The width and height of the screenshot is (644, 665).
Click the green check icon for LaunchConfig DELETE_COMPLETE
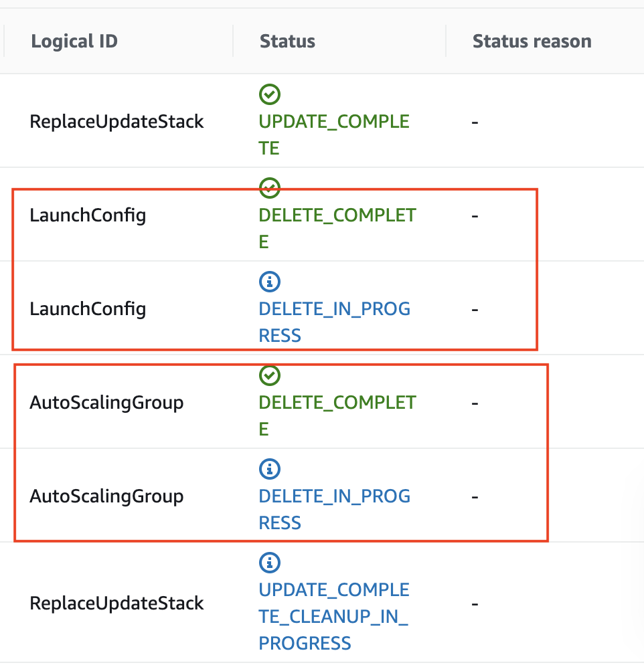[269, 188]
